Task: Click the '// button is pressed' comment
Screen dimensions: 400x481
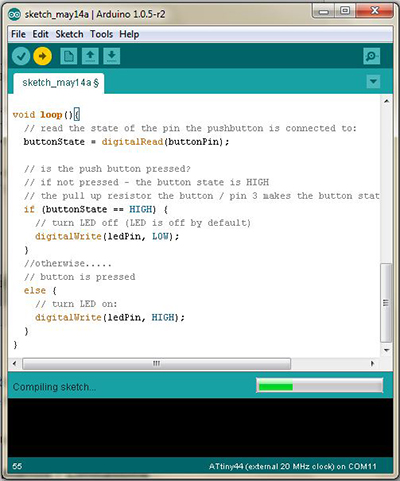Action: pos(79,277)
